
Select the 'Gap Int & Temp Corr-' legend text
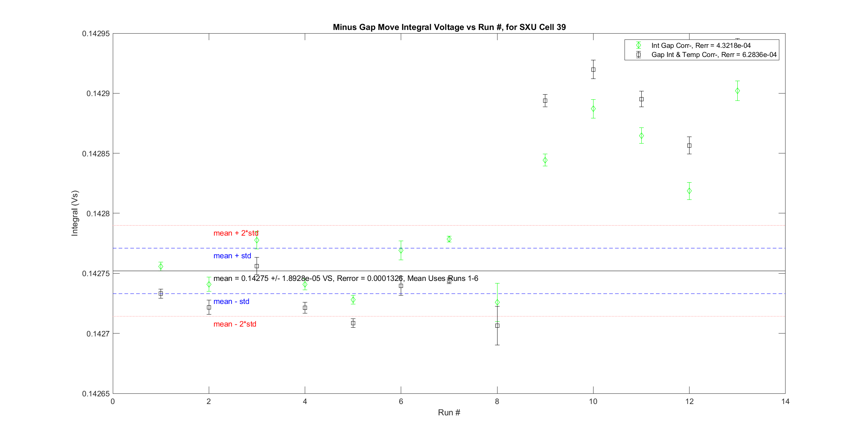coord(714,55)
